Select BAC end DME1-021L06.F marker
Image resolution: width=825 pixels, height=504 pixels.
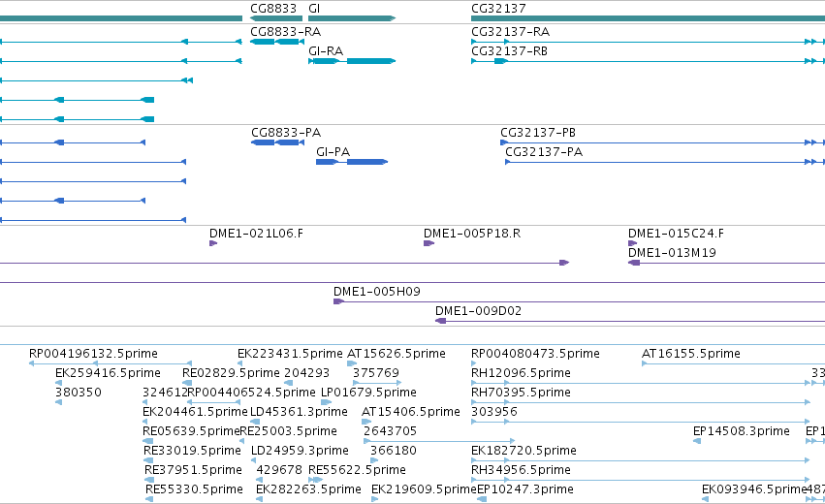click(213, 243)
